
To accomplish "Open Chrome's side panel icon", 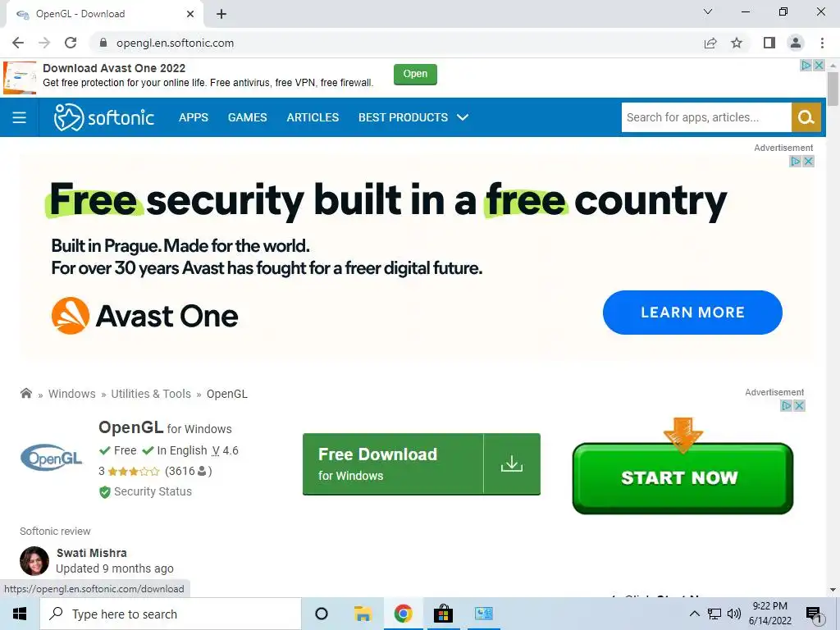I will tap(769, 43).
